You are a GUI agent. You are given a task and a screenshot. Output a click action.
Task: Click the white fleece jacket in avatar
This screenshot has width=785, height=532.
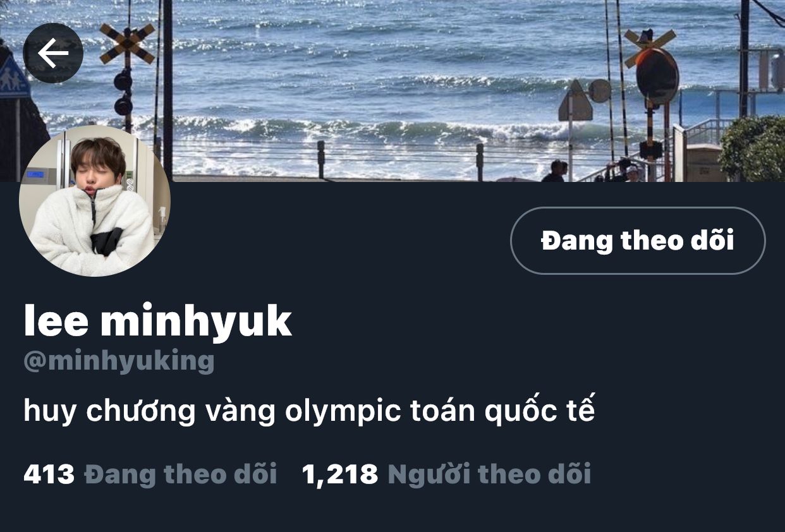tap(92, 231)
